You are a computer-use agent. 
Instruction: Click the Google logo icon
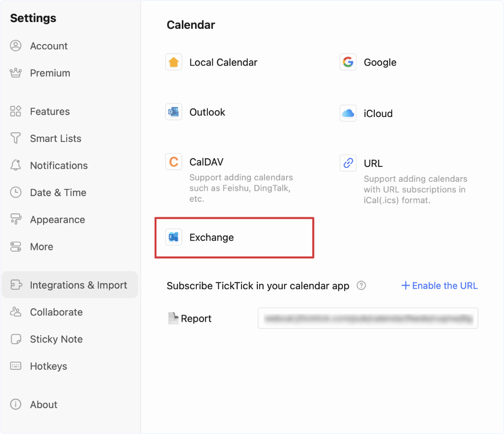pos(348,62)
